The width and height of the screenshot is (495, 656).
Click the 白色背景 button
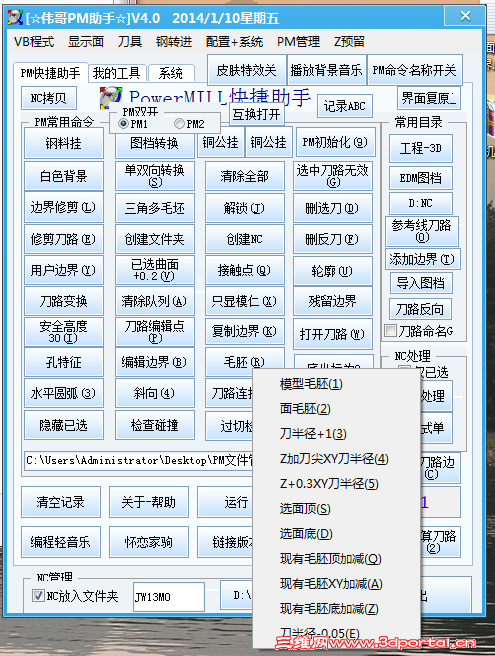[x=64, y=176]
